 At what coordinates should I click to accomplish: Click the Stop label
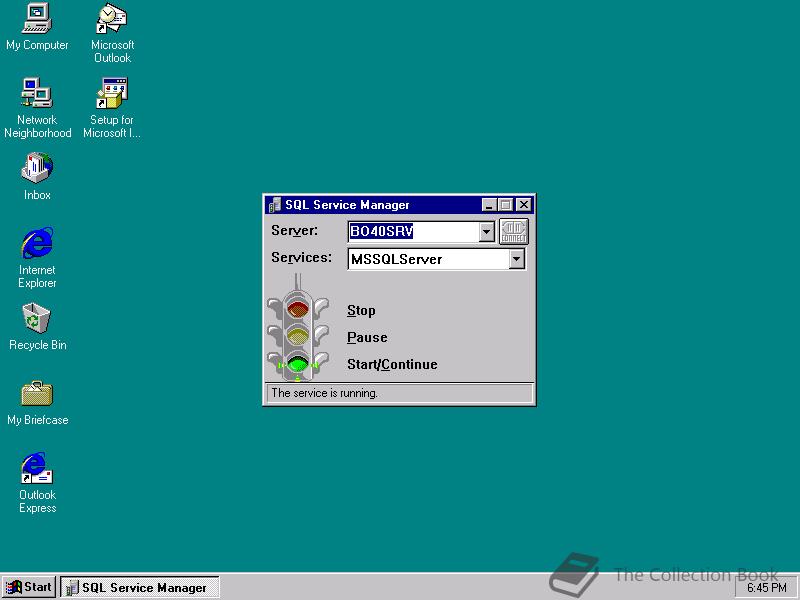[361, 310]
